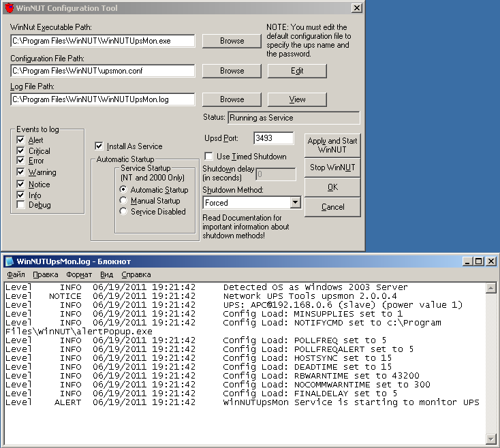
Task: Toggle the Debug events checkbox
Action: point(21,205)
